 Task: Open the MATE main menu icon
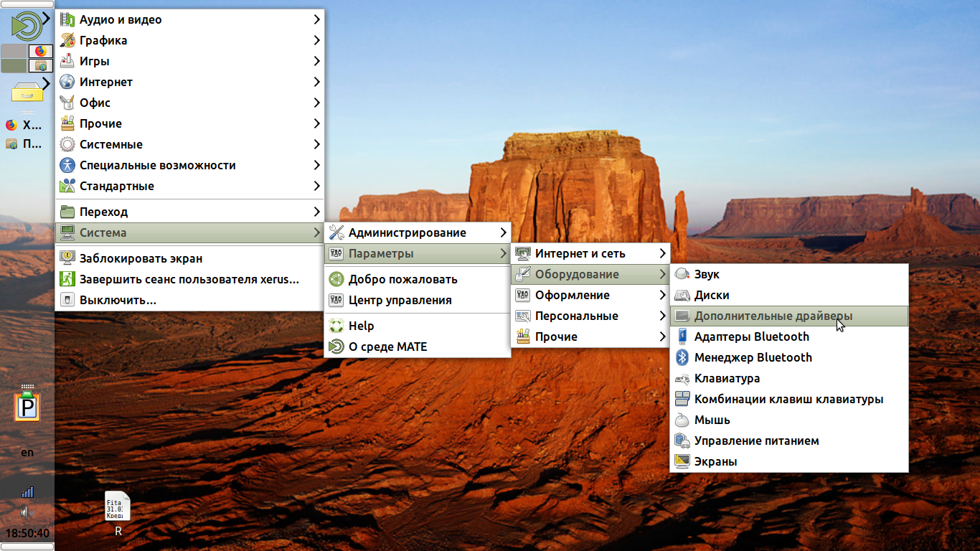(x=26, y=26)
